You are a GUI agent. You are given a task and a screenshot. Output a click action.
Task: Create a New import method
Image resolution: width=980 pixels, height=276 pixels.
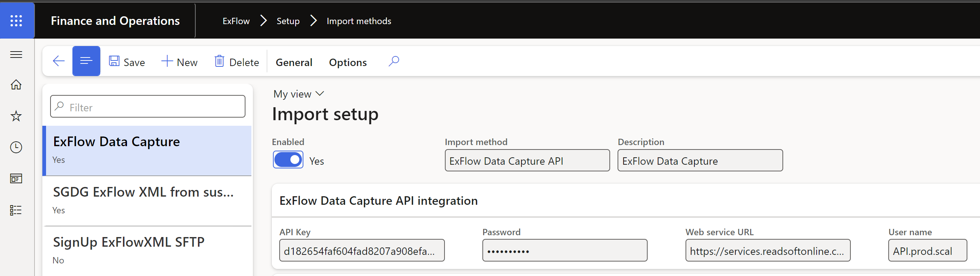[179, 62]
